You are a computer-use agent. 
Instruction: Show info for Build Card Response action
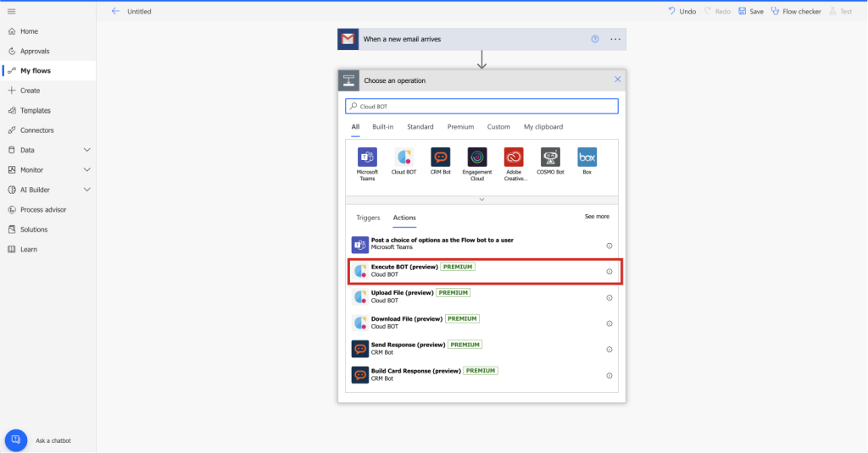(609, 376)
